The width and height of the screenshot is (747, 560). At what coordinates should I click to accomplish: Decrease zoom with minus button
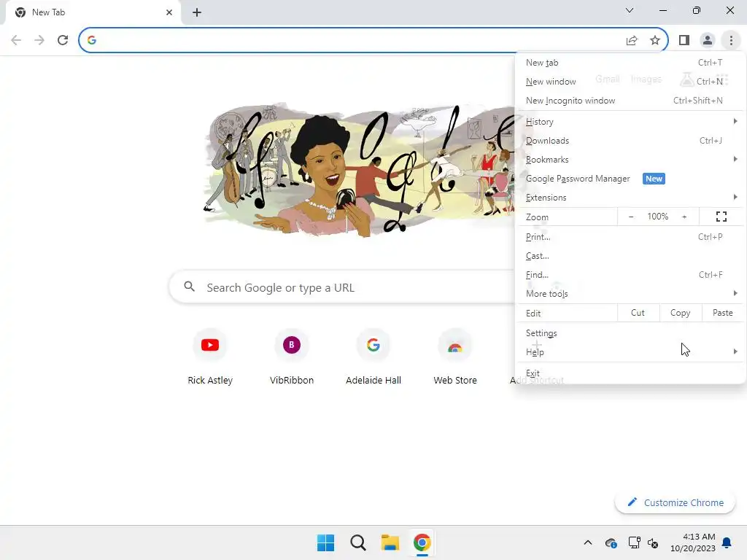[631, 217]
